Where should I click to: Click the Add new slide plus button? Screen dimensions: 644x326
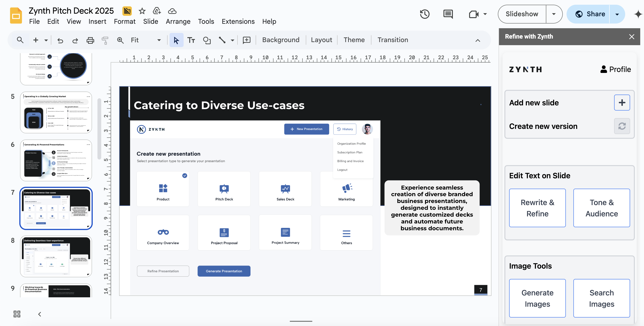[x=622, y=102]
